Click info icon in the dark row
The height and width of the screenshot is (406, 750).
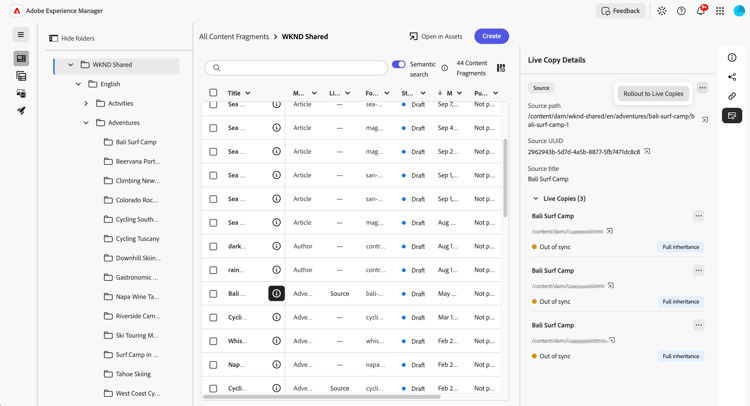pyautogui.click(x=276, y=246)
